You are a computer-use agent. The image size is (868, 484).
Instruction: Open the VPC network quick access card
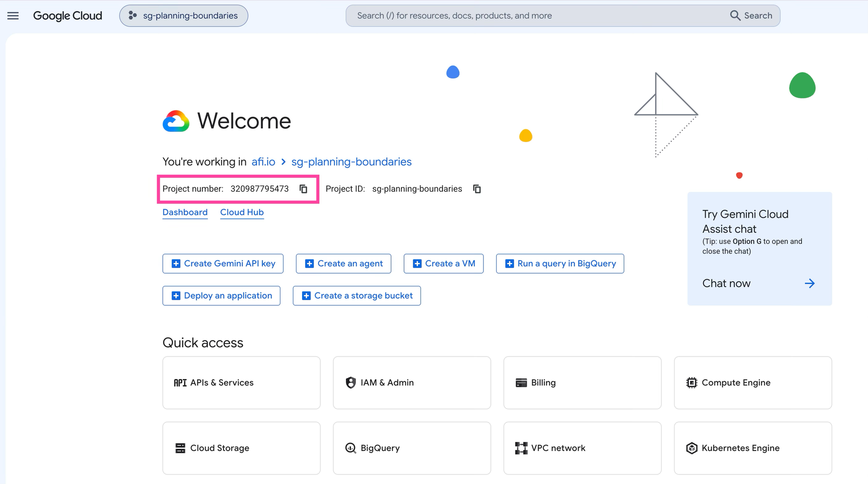[582, 448]
